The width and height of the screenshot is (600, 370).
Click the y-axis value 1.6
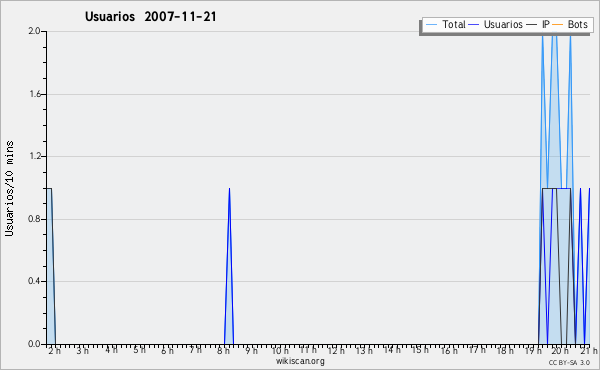pos(34,94)
